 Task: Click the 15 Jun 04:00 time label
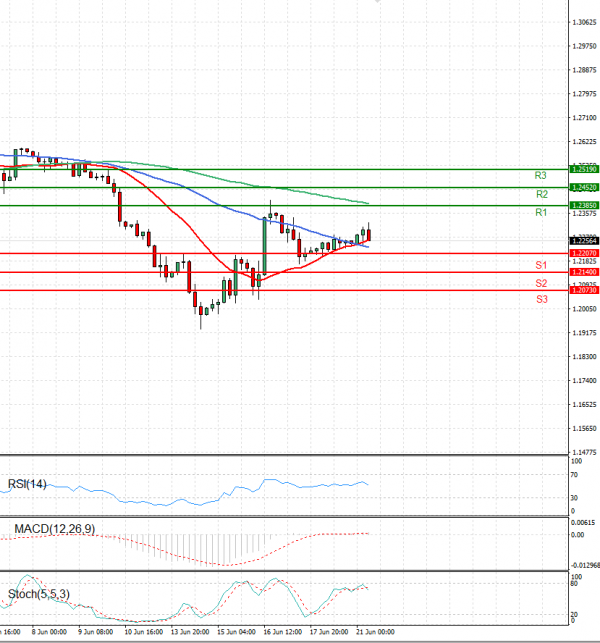tap(236, 632)
